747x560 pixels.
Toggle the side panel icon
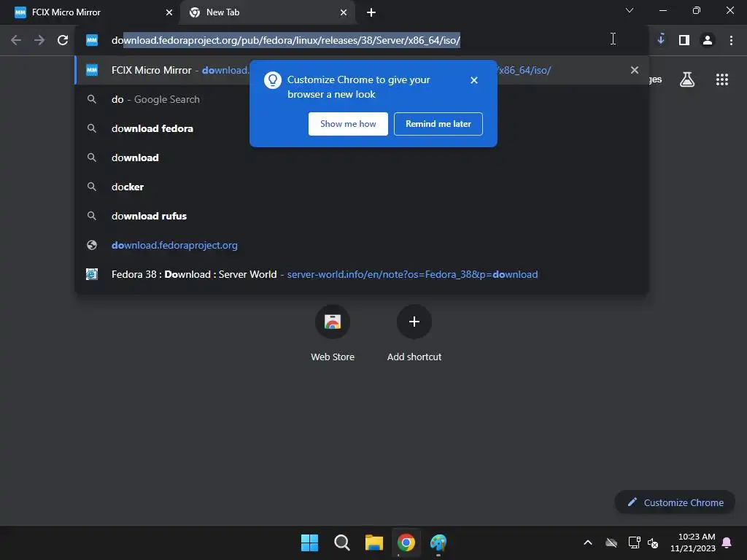(684, 40)
